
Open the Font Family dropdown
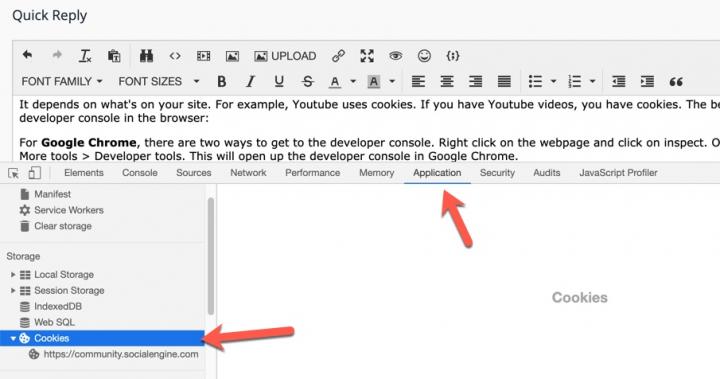[x=62, y=82]
